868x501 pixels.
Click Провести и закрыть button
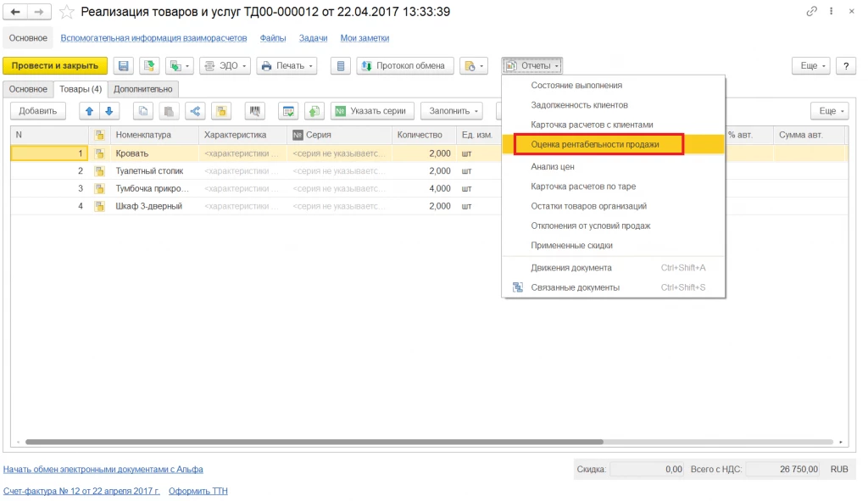tap(55, 66)
